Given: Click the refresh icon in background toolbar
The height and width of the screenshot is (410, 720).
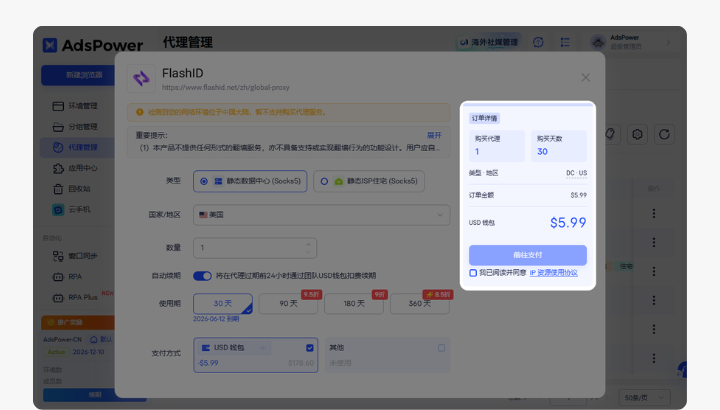Looking at the screenshot, I should [x=664, y=134].
